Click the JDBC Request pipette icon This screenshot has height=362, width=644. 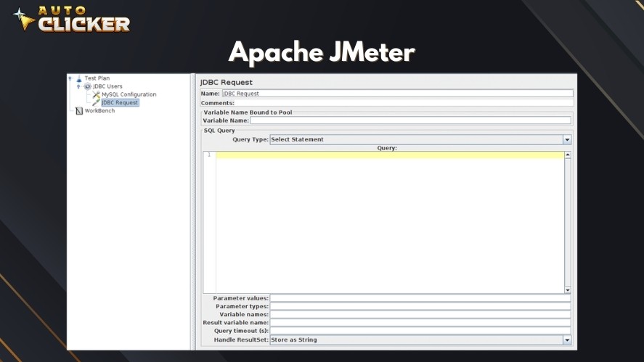tap(96, 102)
